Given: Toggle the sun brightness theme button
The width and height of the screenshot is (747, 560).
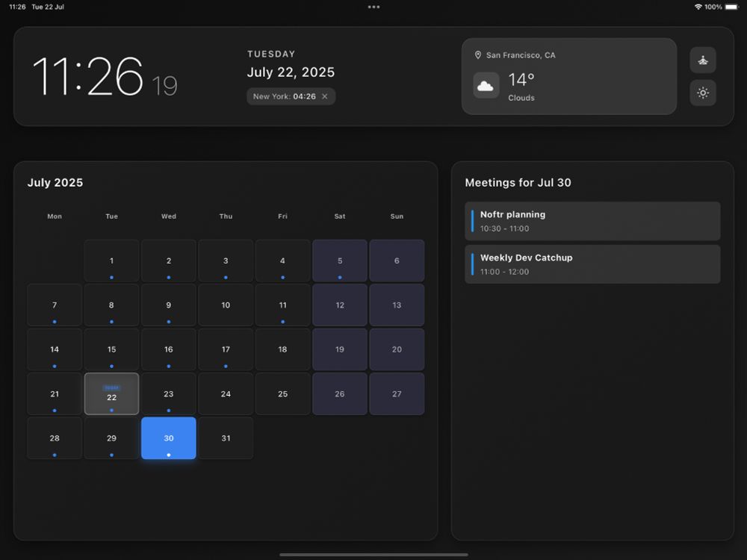Looking at the screenshot, I should [703, 93].
